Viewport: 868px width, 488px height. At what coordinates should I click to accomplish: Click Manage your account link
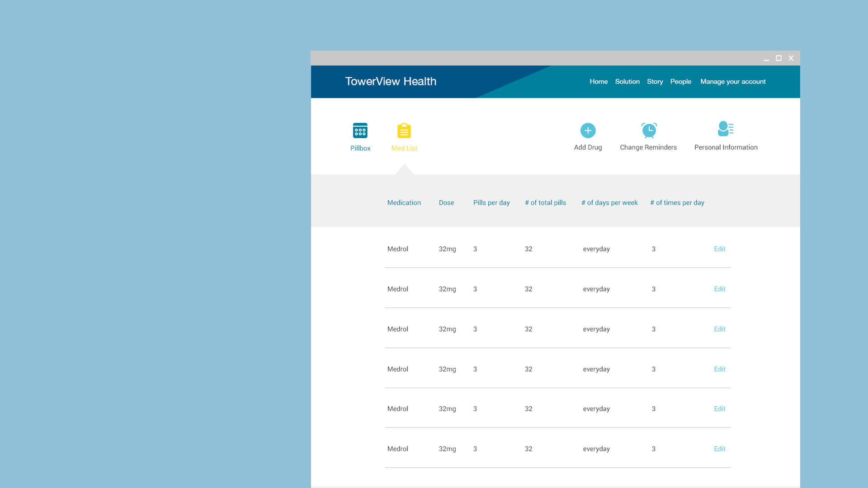click(732, 82)
